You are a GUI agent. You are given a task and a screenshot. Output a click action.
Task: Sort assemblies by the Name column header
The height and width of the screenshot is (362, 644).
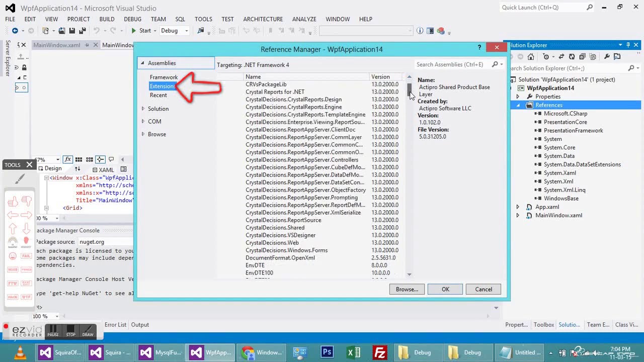(306, 77)
